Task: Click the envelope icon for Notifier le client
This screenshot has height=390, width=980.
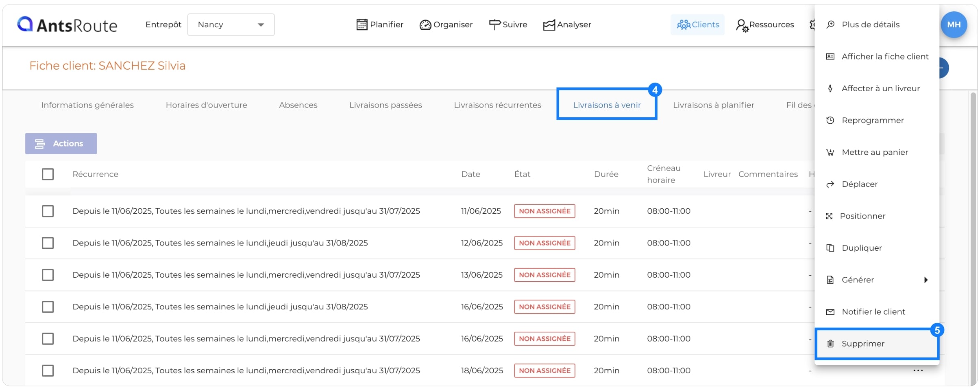Action: pos(830,312)
